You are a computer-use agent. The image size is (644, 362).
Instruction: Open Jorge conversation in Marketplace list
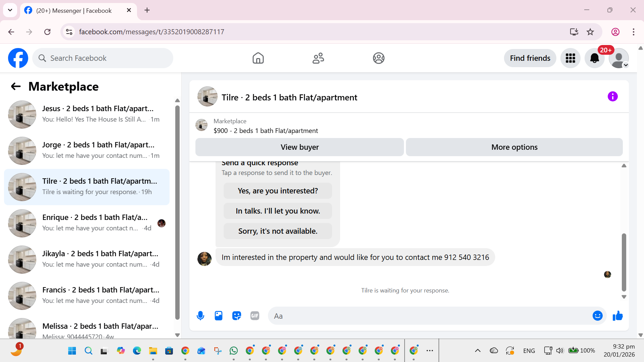pos(87,150)
